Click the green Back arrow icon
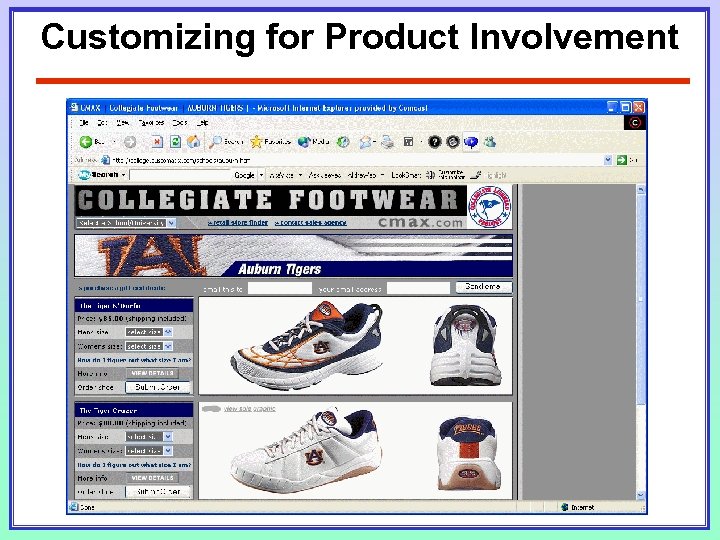Image resolution: width=720 pixels, height=540 pixels. click(x=85, y=142)
